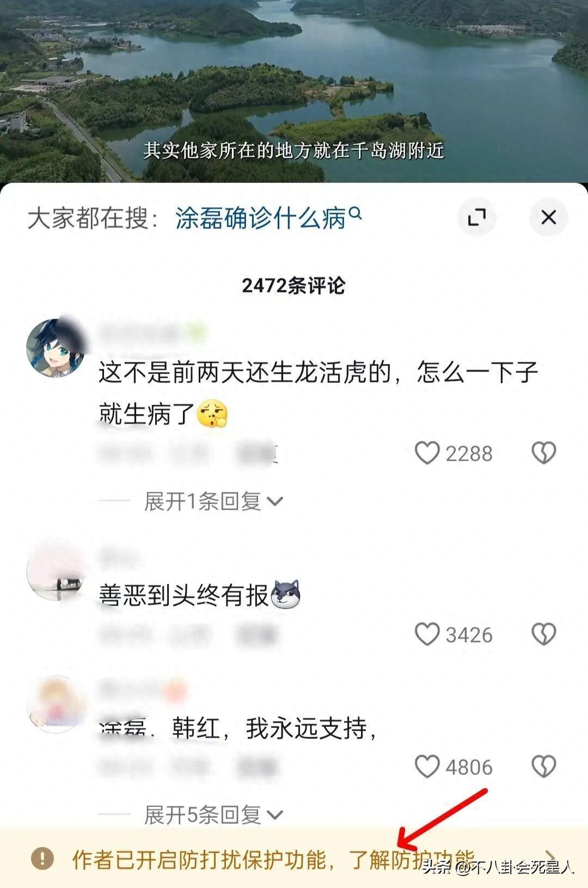Viewport: 588px width, 888px height.
Task: Expand the comment panel to fullscreen
Action: [477, 218]
